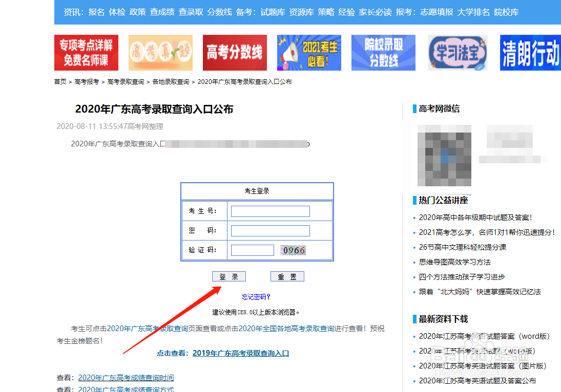
Task: Click the 登录 button on the login form
Action: pos(228,276)
